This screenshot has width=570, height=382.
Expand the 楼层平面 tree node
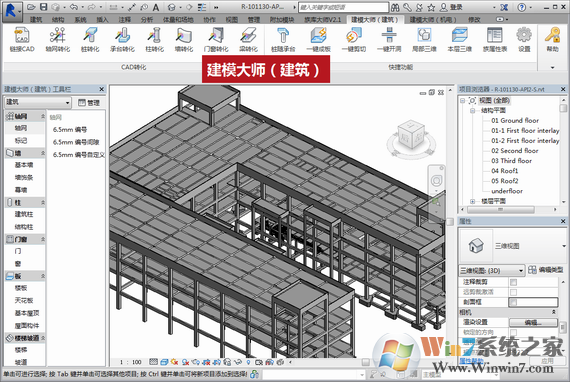click(472, 201)
